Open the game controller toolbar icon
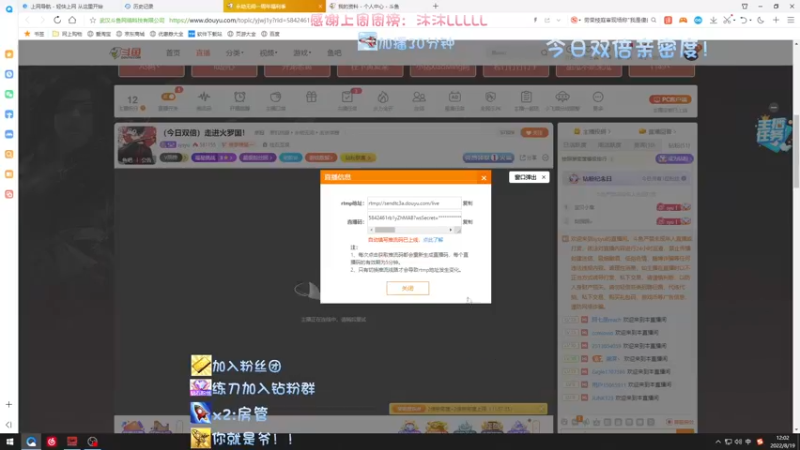This screenshot has width=800, height=450. tap(683, 20)
